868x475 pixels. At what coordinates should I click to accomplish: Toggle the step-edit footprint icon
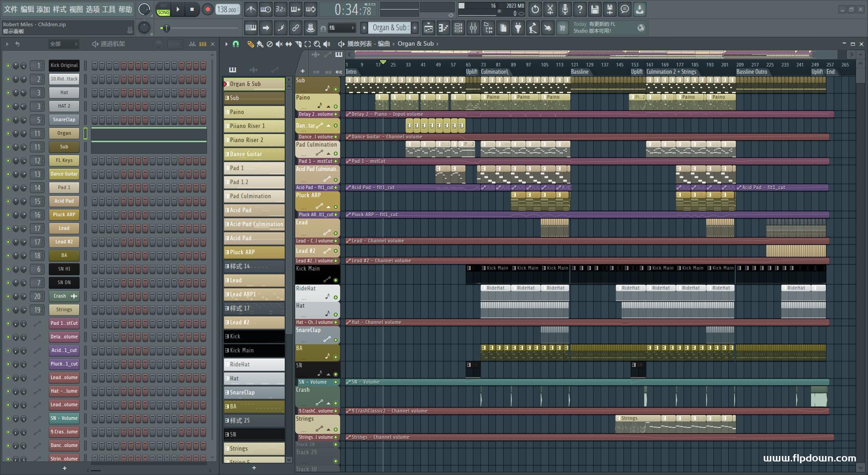point(280,28)
